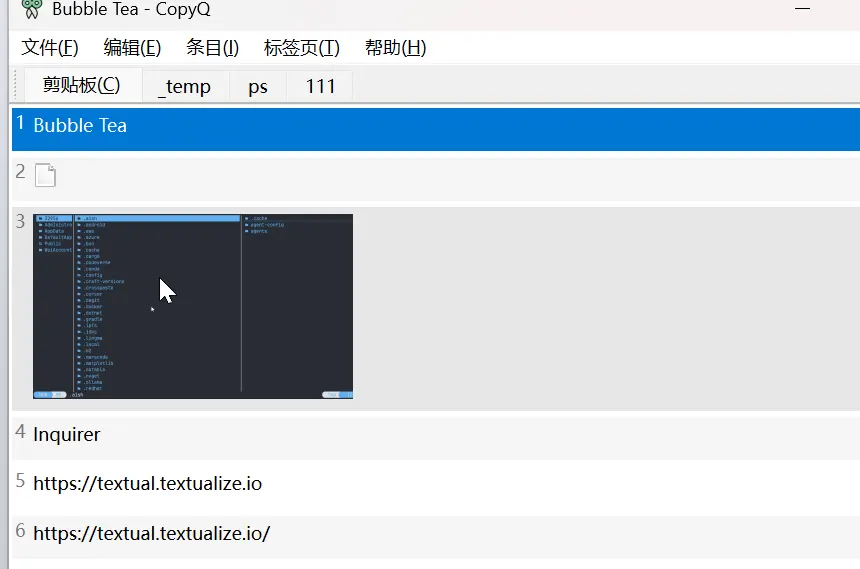Click the row number 4 label

(21, 433)
